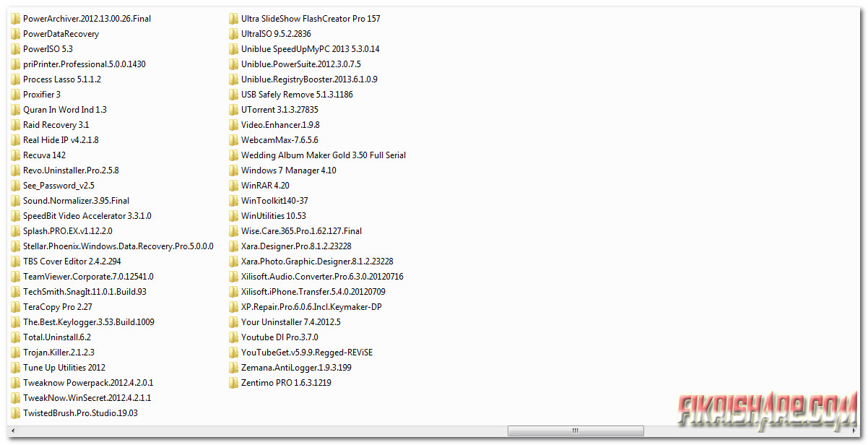Click folder icon for UTorrent 3.1.3.27835
This screenshot has width=868, height=445.
234,110
